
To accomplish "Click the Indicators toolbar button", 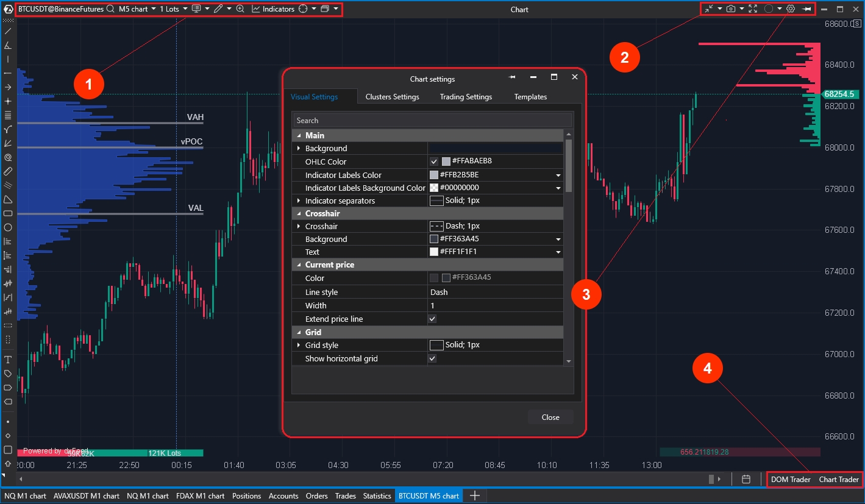I will (x=273, y=9).
